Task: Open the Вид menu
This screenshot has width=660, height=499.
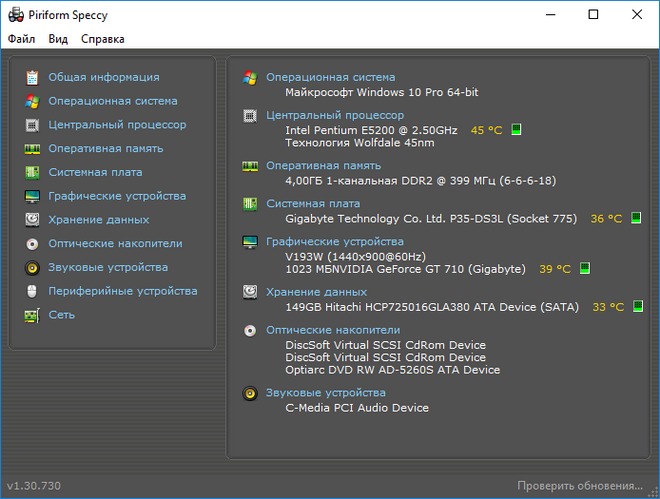Action: click(58, 39)
